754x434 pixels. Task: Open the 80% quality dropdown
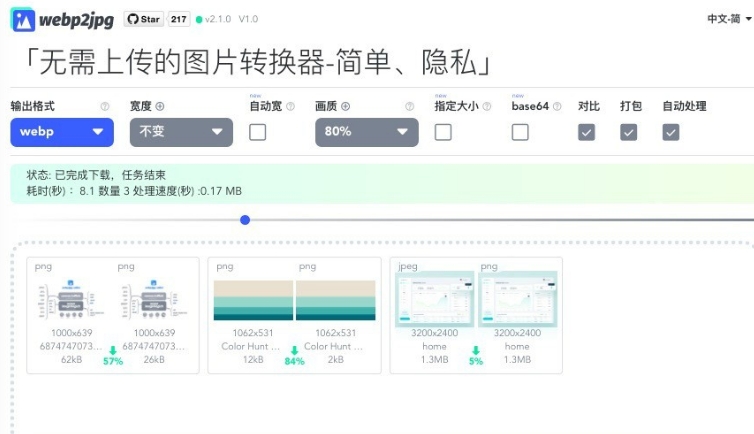tap(367, 132)
